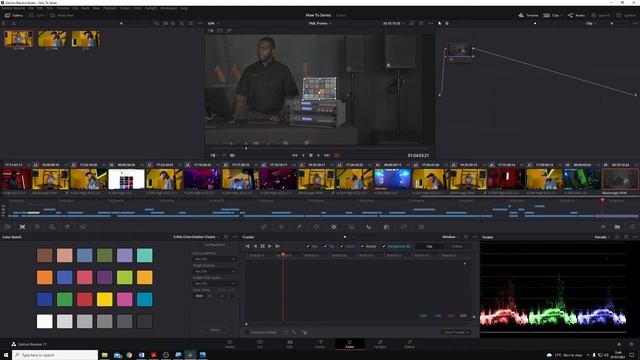This screenshot has width=640, height=360.
Task: Open the Power Window palette
Action: click(316, 227)
